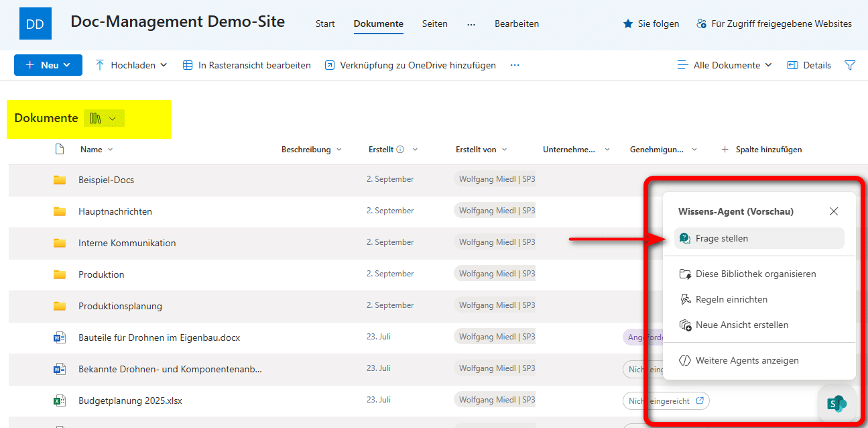The image size is (868, 428).
Task: Click the Excel icon beside 'Budgetplanung 2025.xlsx'
Action: click(59, 399)
